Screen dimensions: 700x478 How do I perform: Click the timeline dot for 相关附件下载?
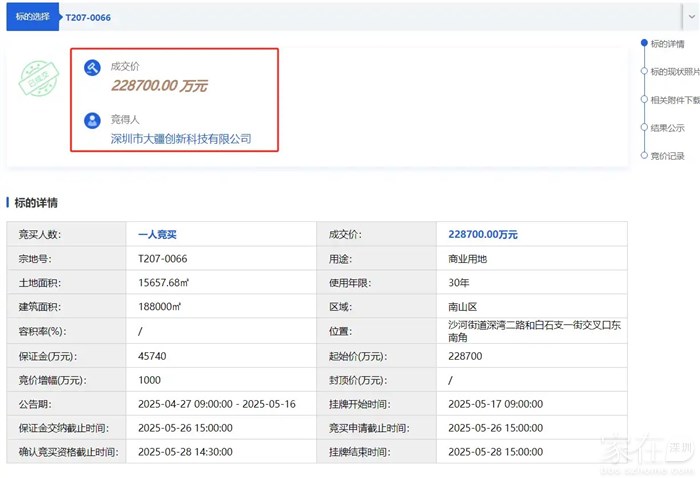coord(643,99)
